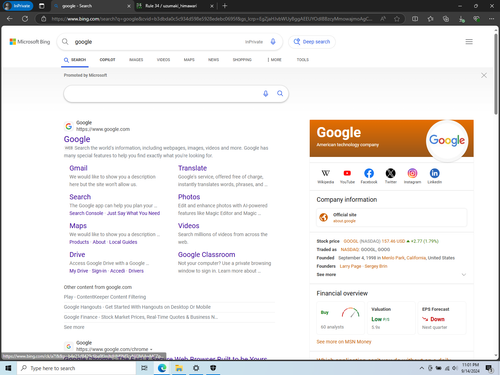The image size is (500, 375).
Task: Switch to the VIDEOS tab
Action: coord(163,60)
